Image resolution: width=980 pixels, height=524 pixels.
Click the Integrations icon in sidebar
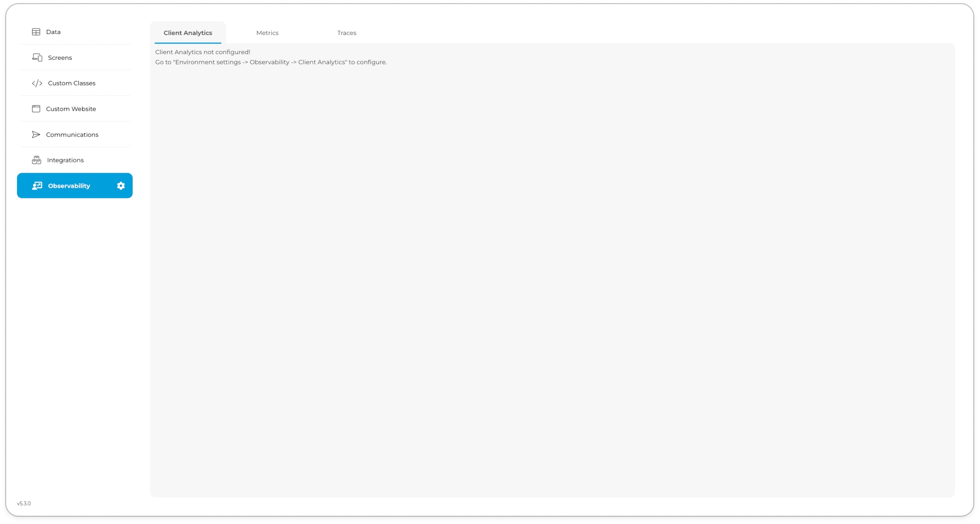(37, 160)
